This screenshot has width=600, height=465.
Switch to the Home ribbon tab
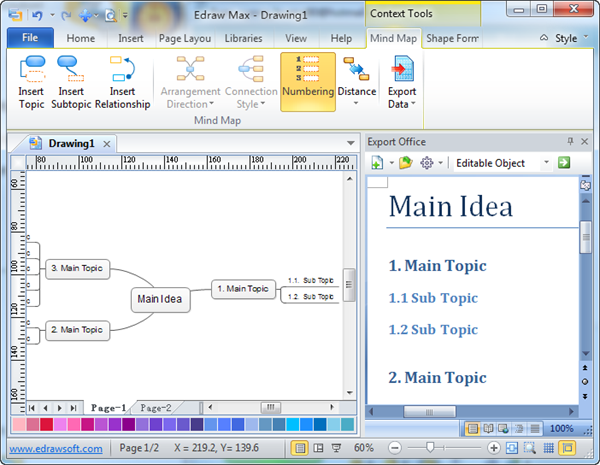tap(81, 38)
